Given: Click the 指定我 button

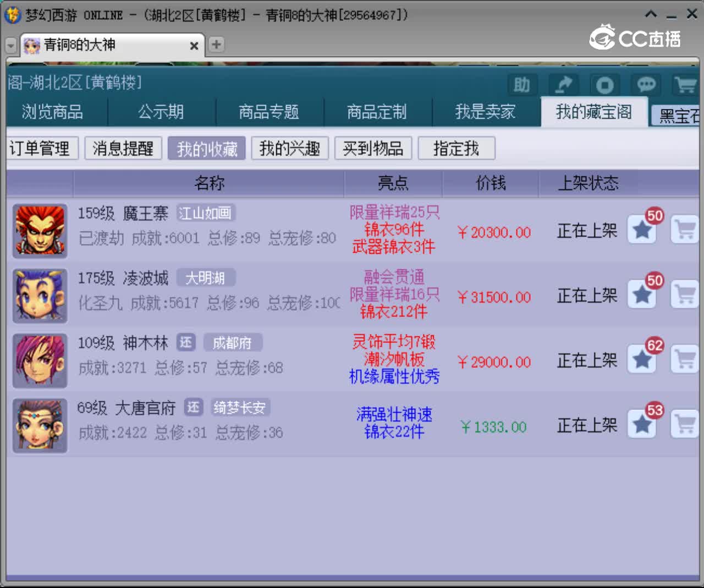Looking at the screenshot, I should point(457,148).
